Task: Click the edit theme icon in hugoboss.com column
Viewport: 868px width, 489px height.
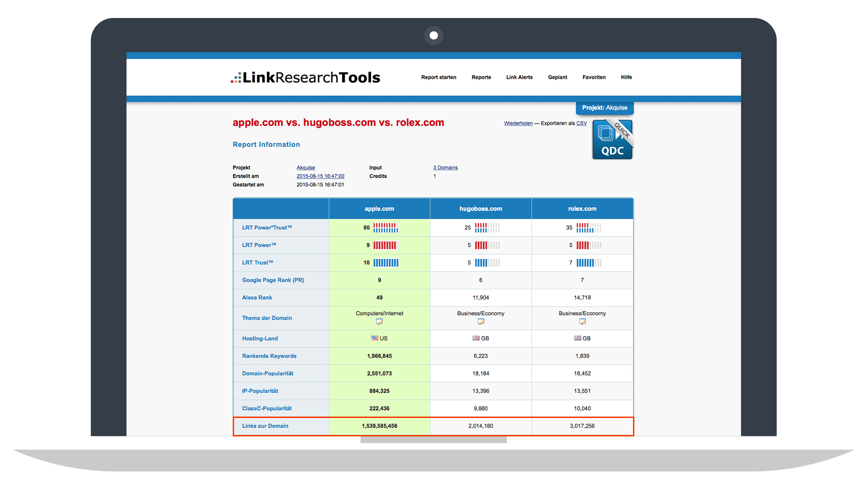Action: 481,322
